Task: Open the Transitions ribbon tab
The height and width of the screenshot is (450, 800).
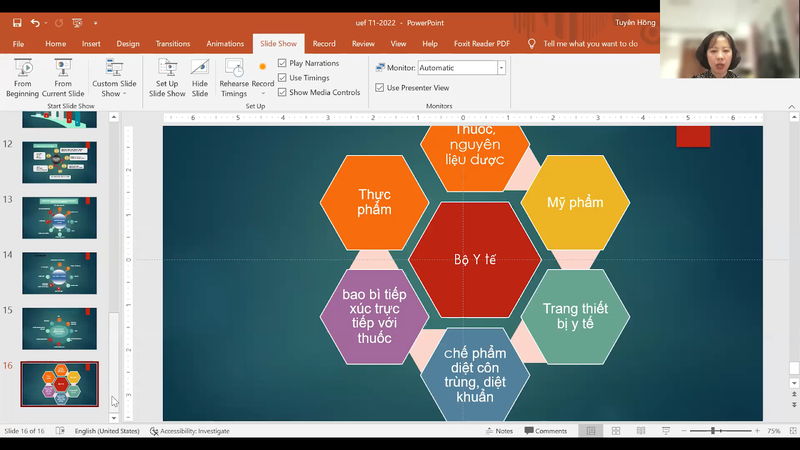Action: tap(173, 44)
